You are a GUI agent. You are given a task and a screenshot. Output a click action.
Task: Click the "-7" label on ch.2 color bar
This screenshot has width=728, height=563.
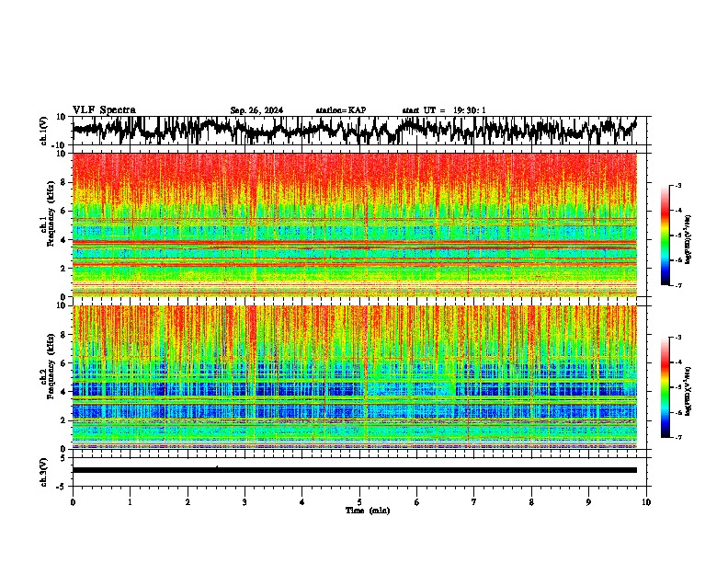click(677, 437)
